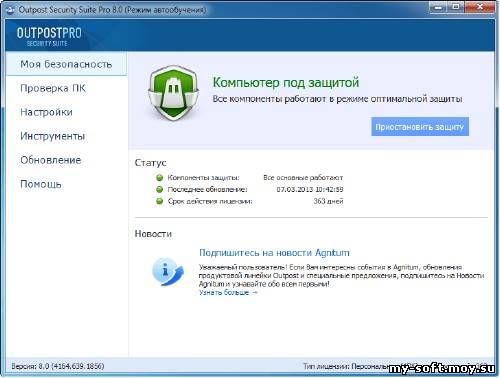Go to Проверка ПК section

pyautogui.click(x=53, y=88)
